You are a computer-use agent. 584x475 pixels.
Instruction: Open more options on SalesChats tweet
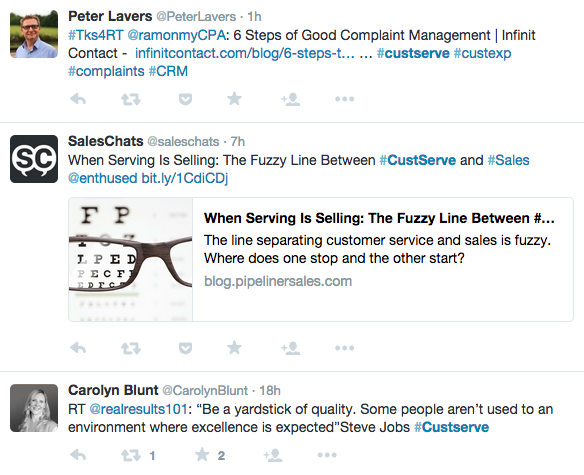coord(345,348)
